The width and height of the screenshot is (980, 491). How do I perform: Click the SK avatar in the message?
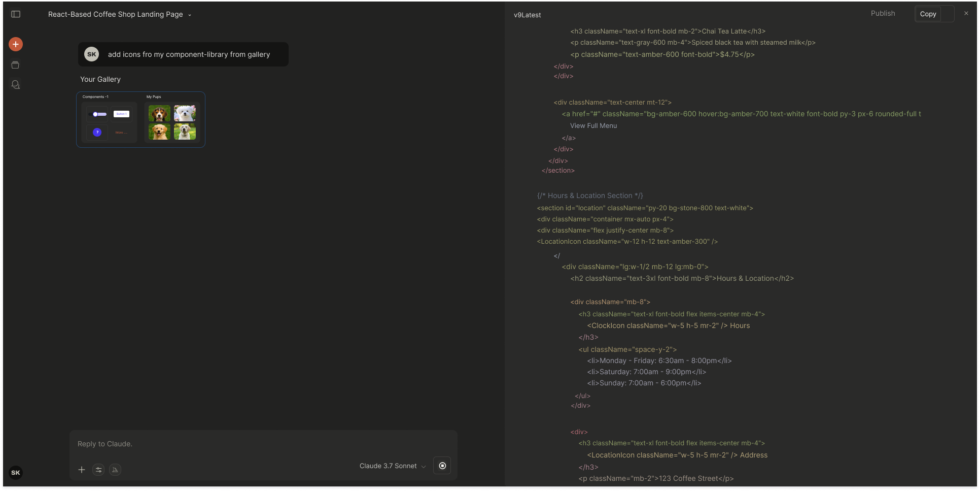tap(91, 54)
